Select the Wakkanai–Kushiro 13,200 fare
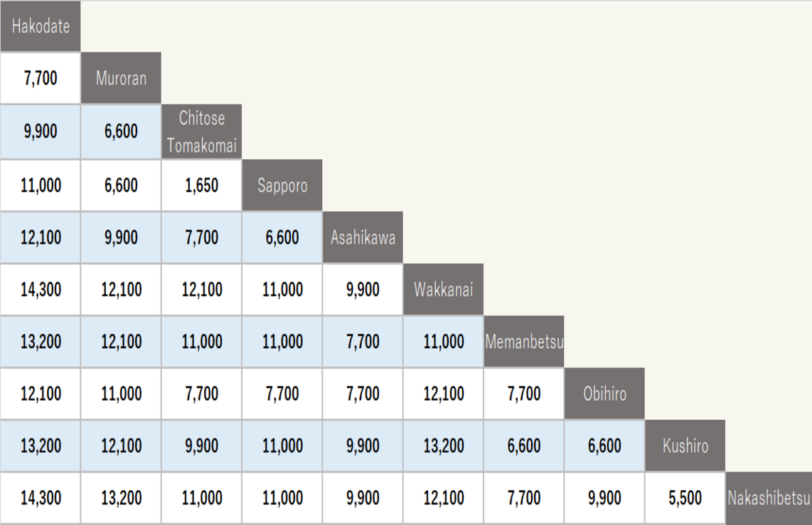Screen dimensions: 812x525 click(x=444, y=446)
